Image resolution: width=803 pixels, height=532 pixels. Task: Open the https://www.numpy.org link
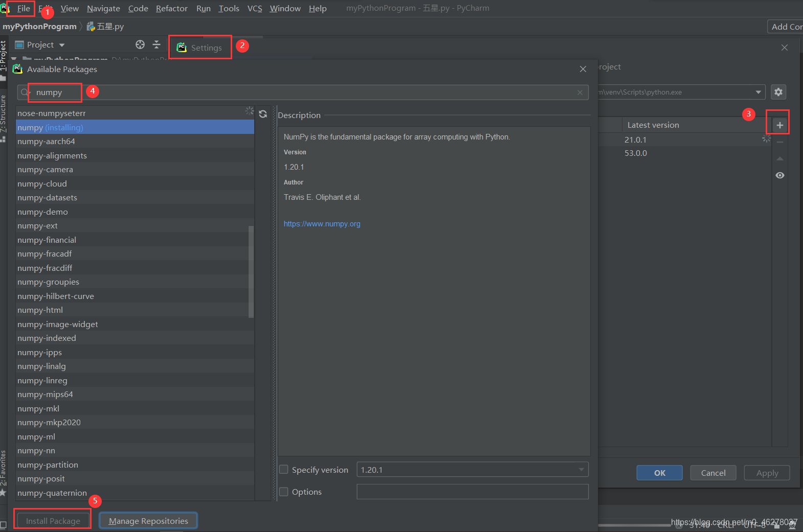coord(322,224)
